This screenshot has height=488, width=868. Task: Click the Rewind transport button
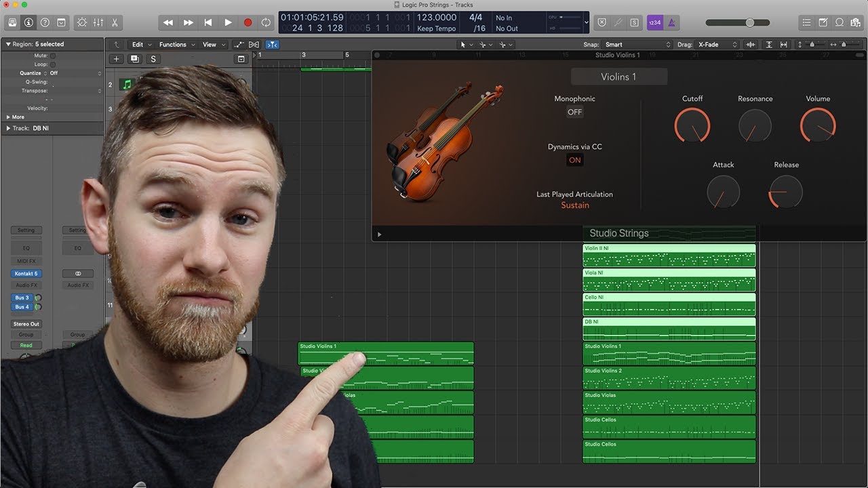168,22
